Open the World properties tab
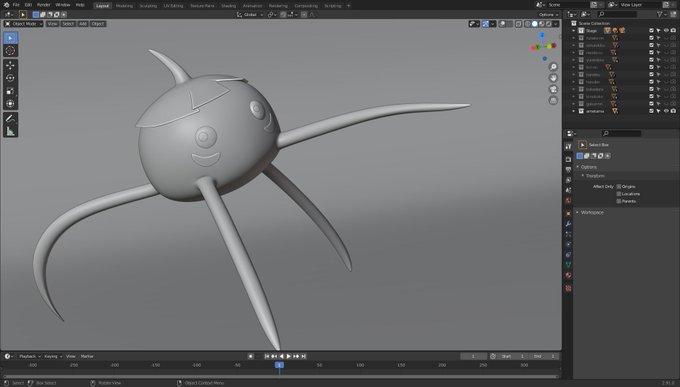 [x=569, y=201]
